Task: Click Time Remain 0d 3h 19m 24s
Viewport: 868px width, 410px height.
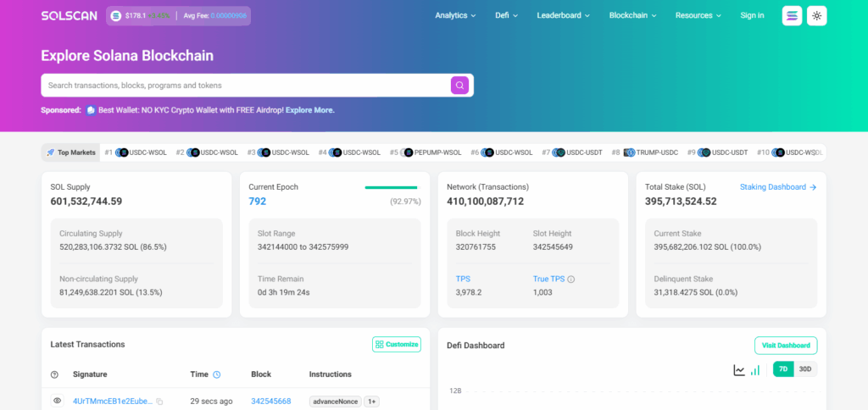Action: pyautogui.click(x=283, y=292)
